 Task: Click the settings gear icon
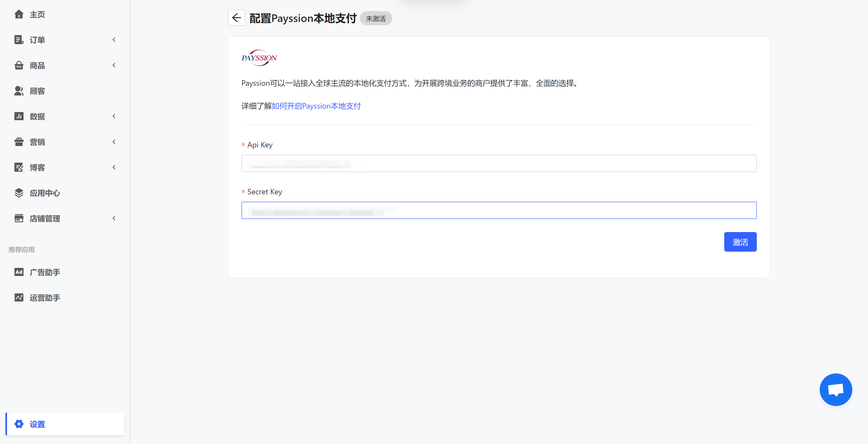19,424
